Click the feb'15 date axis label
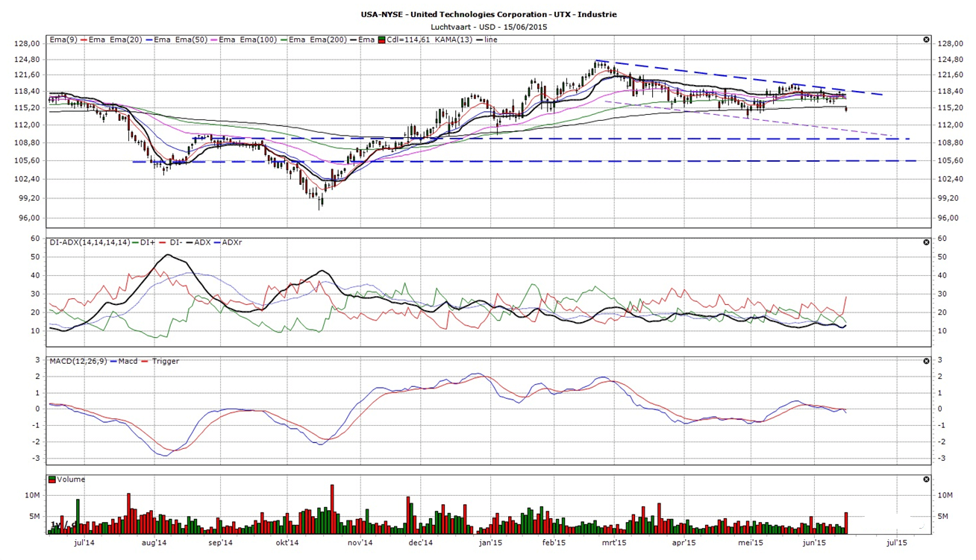This screenshot has width=976, height=560. [x=554, y=543]
